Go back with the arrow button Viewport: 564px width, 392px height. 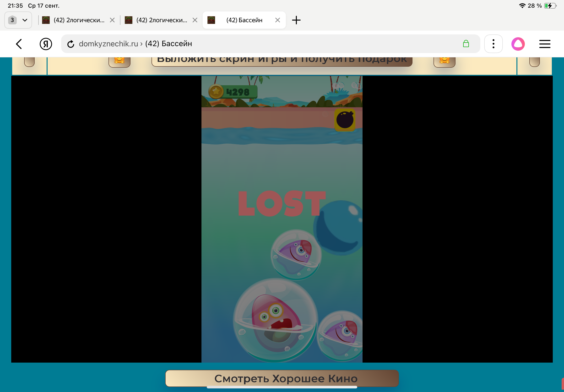(x=19, y=44)
